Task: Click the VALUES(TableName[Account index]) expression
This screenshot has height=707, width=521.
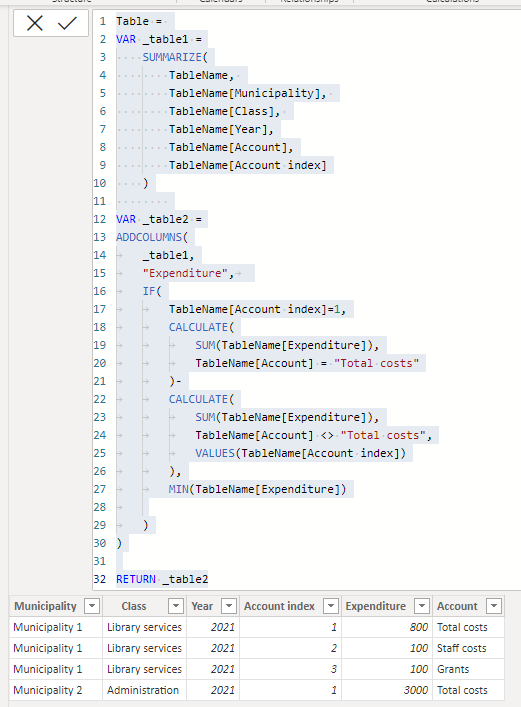Action: (300, 453)
